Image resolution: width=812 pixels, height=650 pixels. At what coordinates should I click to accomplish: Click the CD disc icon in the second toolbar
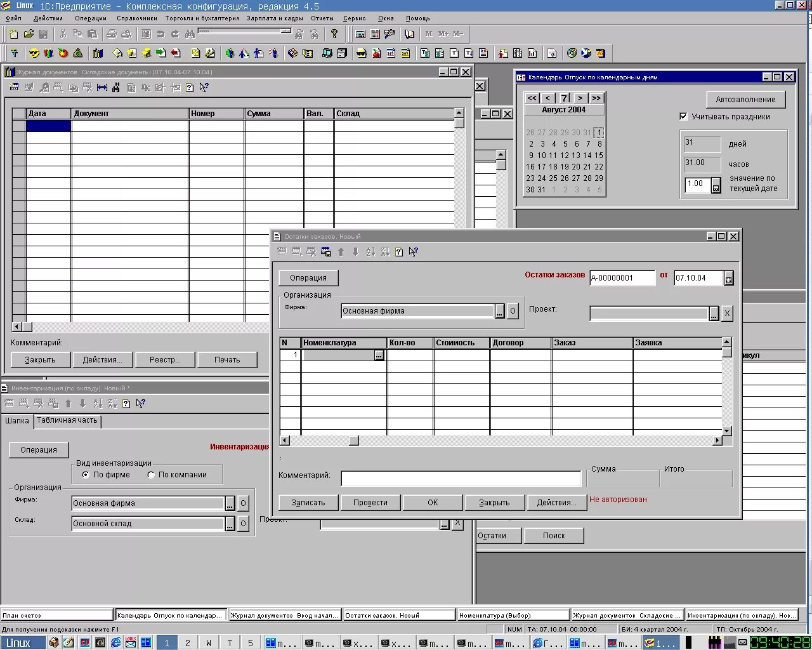(x=572, y=53)
